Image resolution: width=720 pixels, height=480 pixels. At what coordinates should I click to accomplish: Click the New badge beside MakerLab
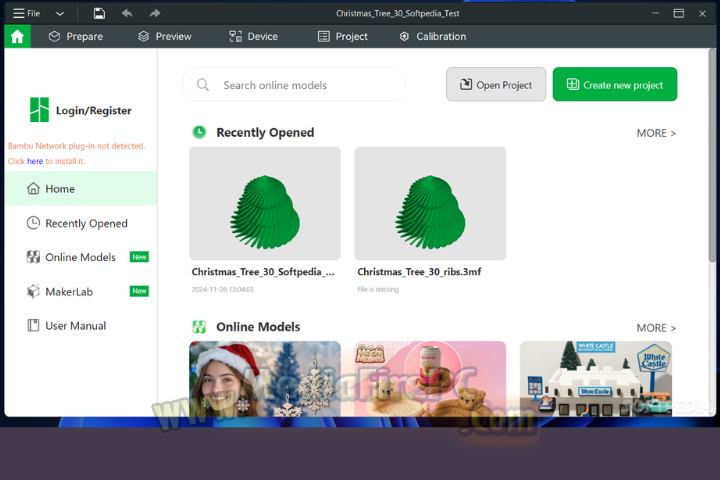[139, 291]
